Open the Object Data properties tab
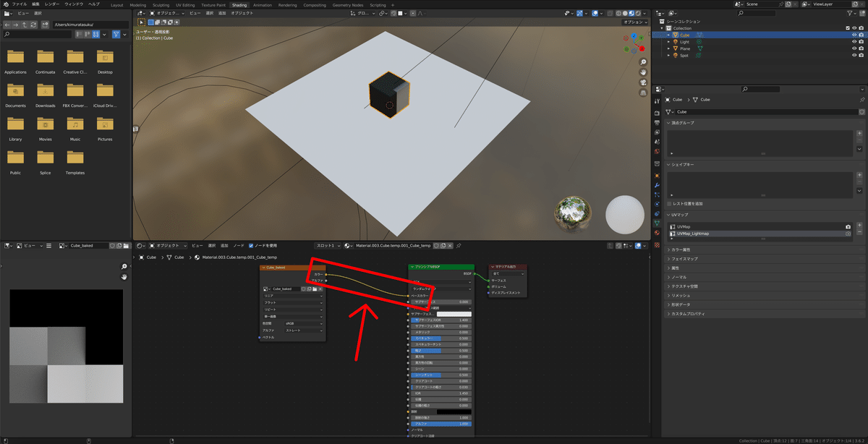Screen dimensions: 868x444 point(657,223)
